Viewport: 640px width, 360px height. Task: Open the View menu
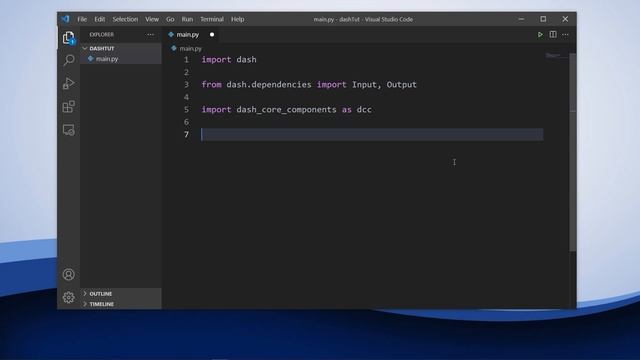(x=152, y=19)
